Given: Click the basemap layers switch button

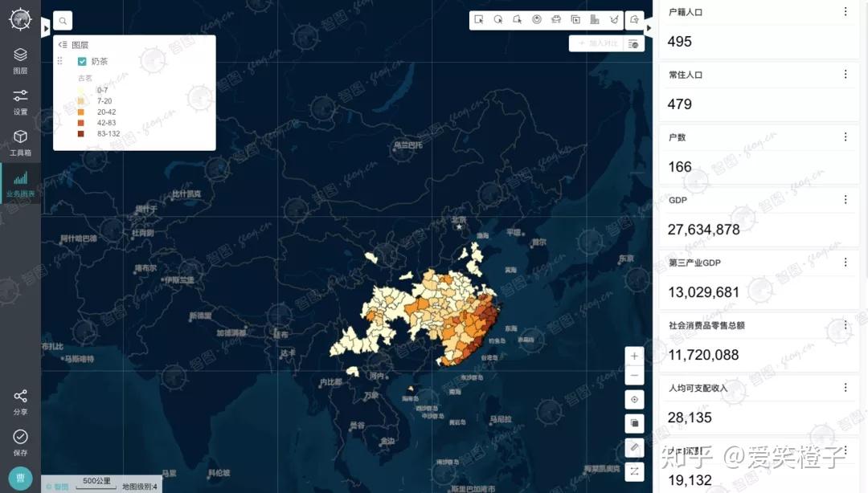Looking at the screenshot, I should pos(634,423).
